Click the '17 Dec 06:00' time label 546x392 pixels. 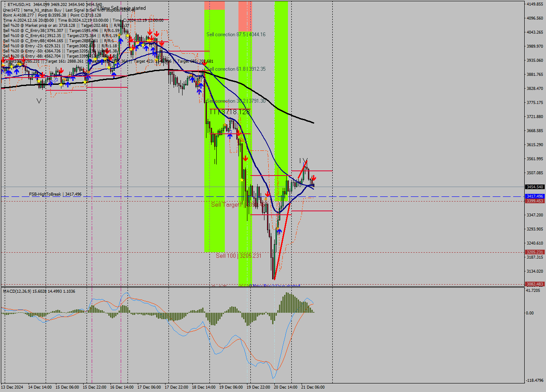[x=149, y=387]
